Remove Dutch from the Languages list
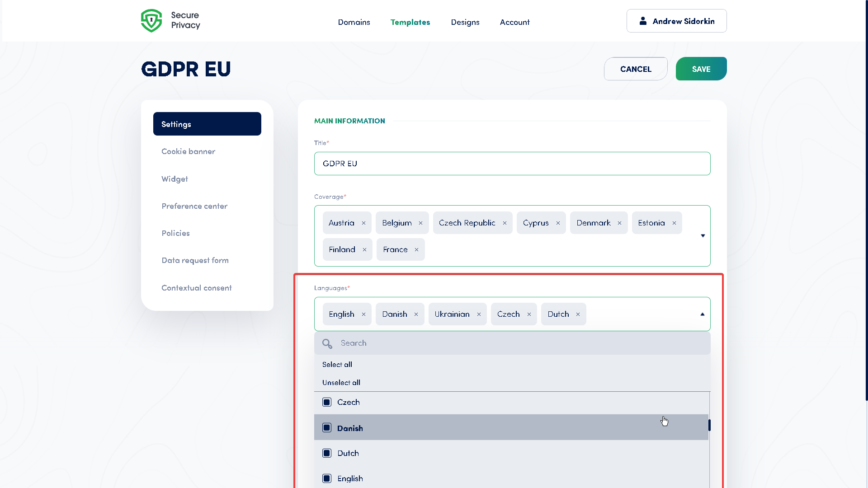 (578, 314)
